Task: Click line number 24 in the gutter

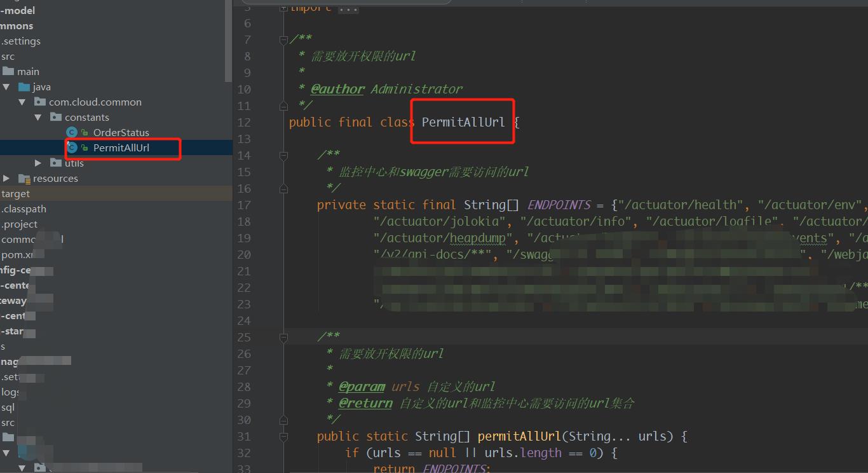Action: tap(244, 320)
